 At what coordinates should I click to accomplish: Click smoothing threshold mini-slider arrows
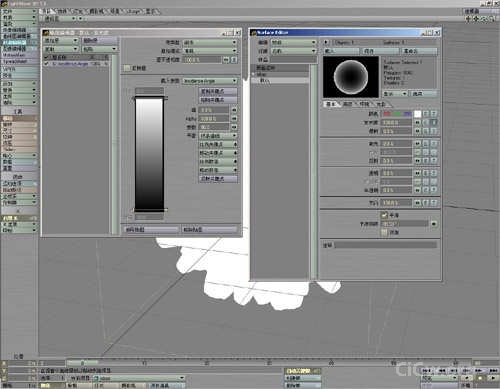pos(434,224)
